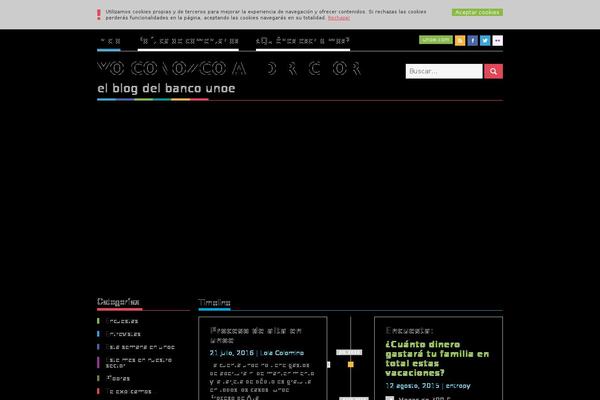
Task: Click the RSS feed icon
Action: tap(460, 41)
